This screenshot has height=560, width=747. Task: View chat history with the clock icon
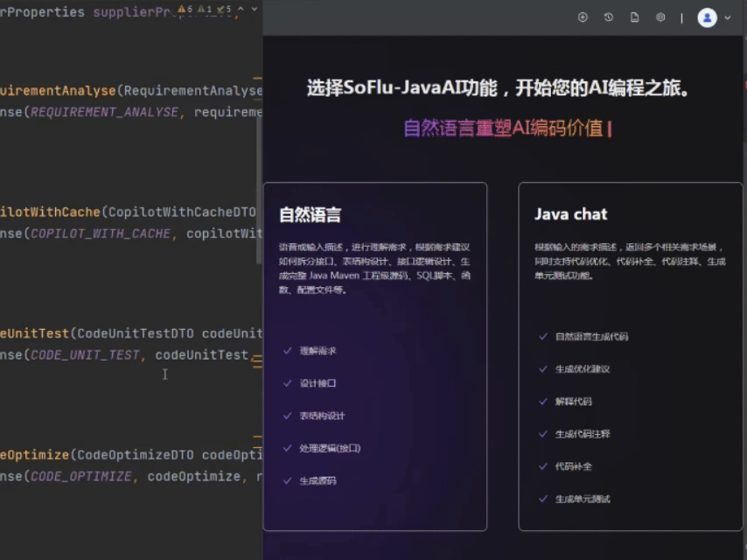click(609, 17)
